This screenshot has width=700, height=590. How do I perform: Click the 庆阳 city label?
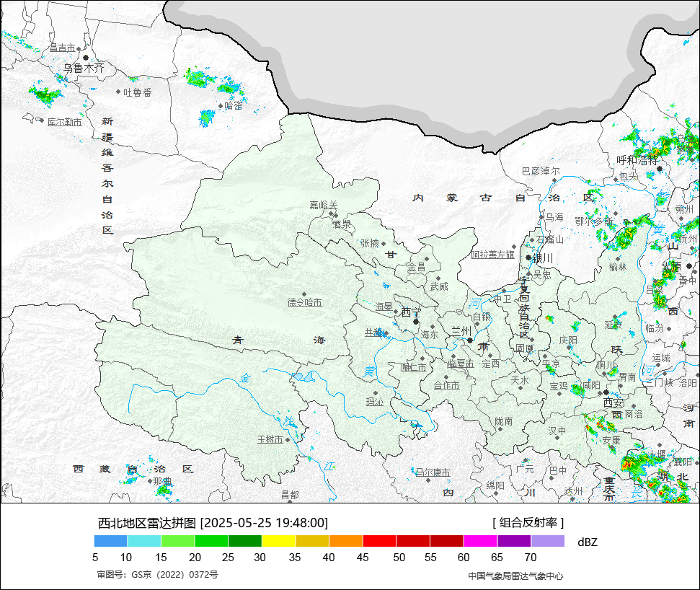tap(568, 340)
